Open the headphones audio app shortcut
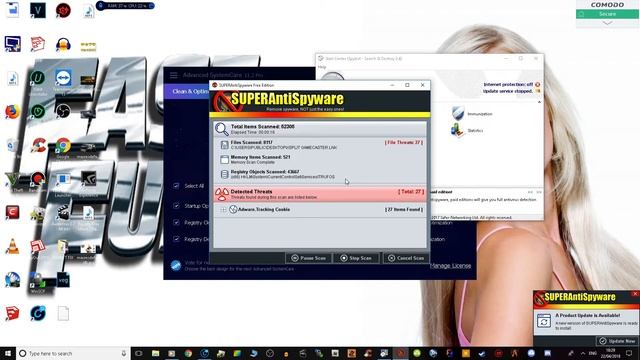This screenshot has height=360, width=640. coord(63,44)
